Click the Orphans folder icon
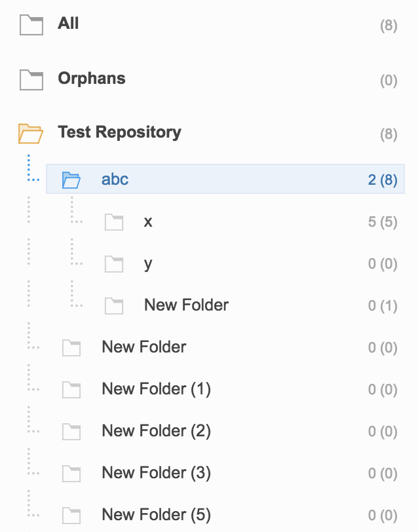The image size is (418, 532). [x=31, y=80]
